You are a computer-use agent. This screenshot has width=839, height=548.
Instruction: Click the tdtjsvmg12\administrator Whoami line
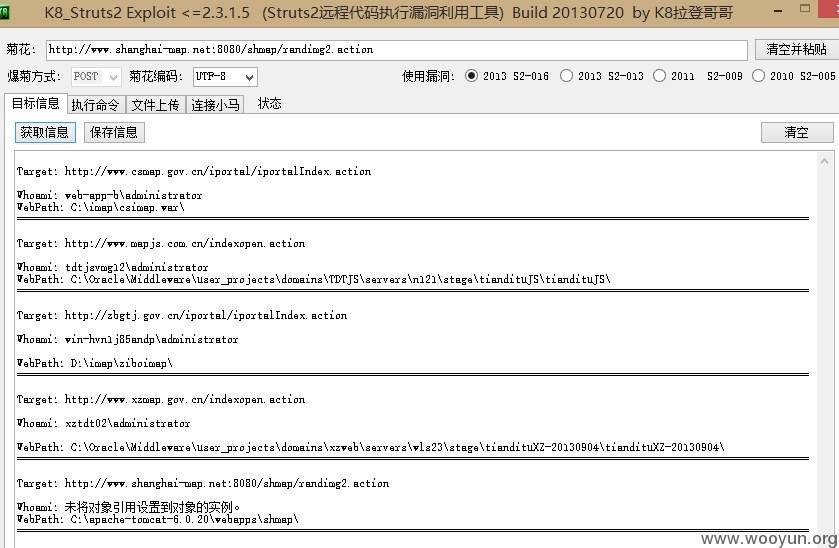click(112, 267)
